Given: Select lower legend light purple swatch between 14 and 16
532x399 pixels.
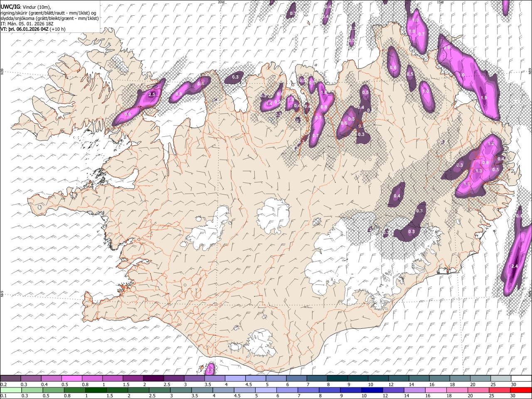Looking at the screenshot, I should coord(416,390).
